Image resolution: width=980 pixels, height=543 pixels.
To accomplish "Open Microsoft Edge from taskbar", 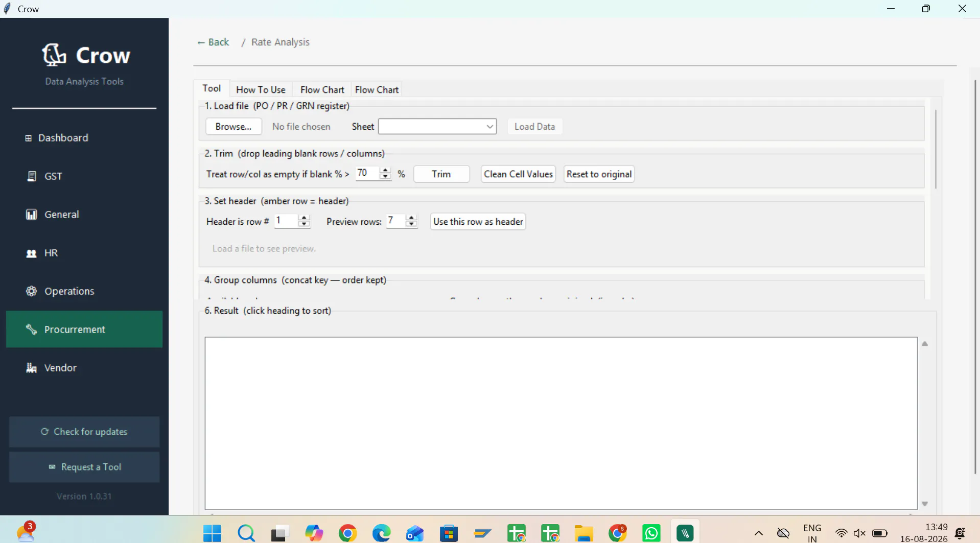I will (381, 533).
